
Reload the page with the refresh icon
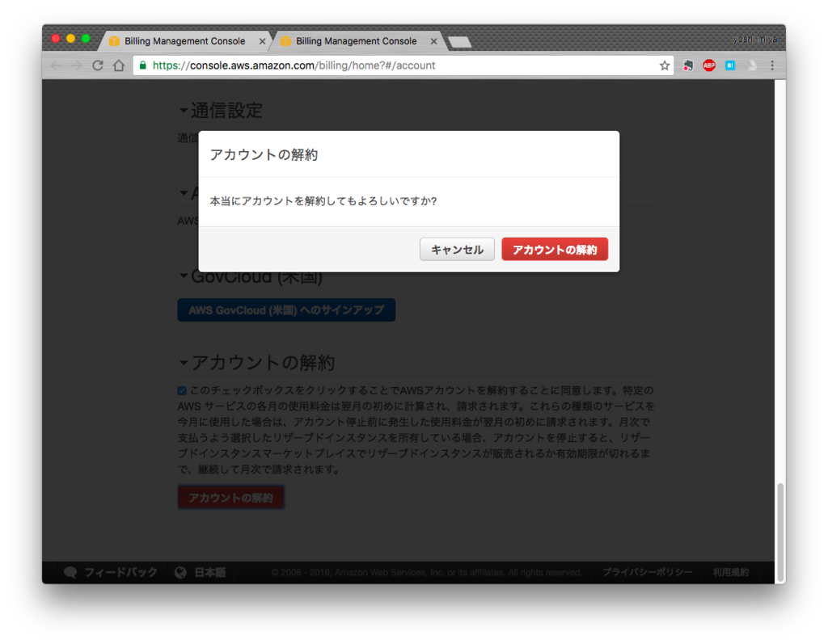(x=98, y=65)
